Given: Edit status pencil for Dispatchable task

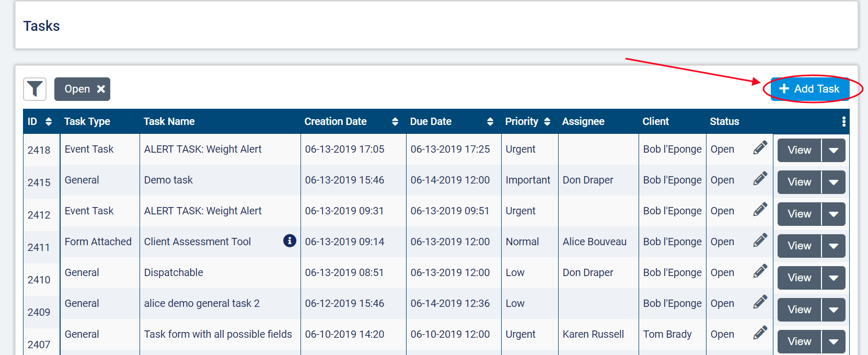Looking at the screenshot, I should point(760,271).
